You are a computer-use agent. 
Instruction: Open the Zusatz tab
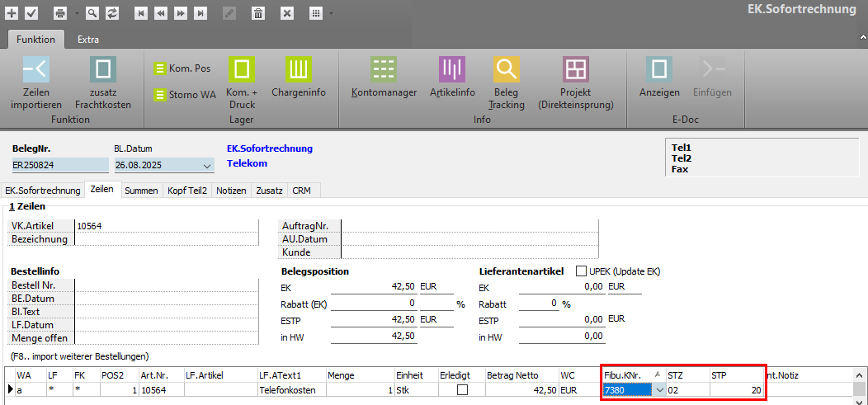[x=270, y=191]
